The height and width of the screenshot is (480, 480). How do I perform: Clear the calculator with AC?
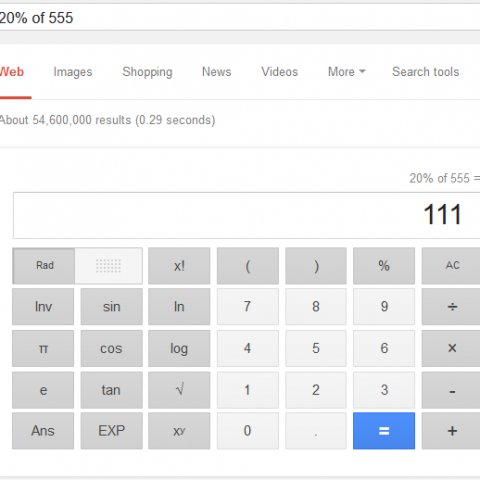coord(451,266)
